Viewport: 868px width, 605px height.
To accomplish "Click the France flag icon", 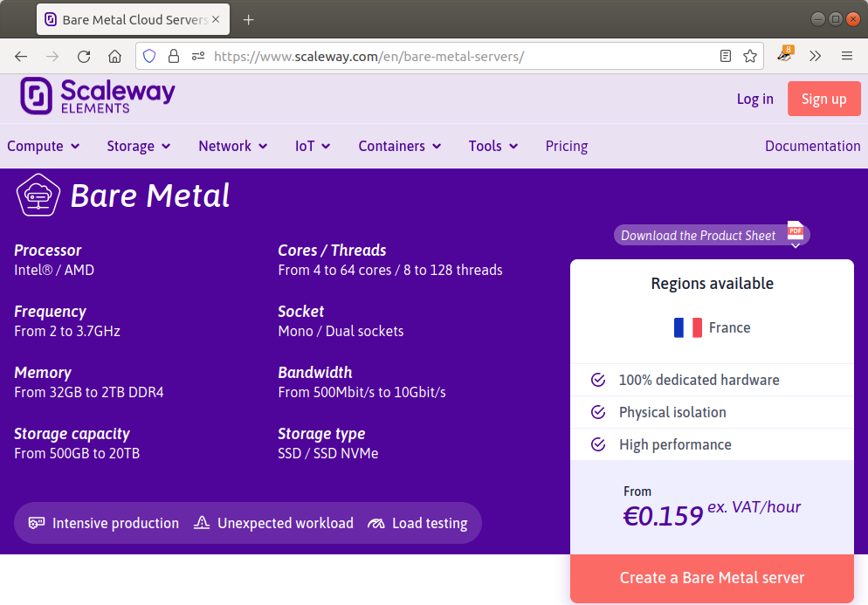I will click(687, 327).
